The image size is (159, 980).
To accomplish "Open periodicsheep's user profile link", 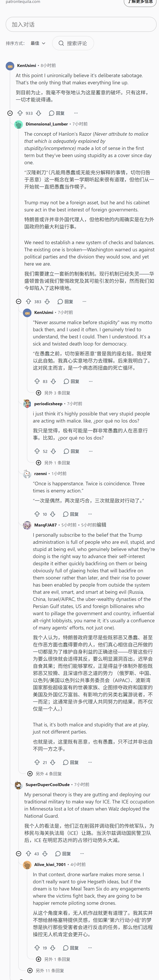I will pyautogui.click(x=48, y=404).
